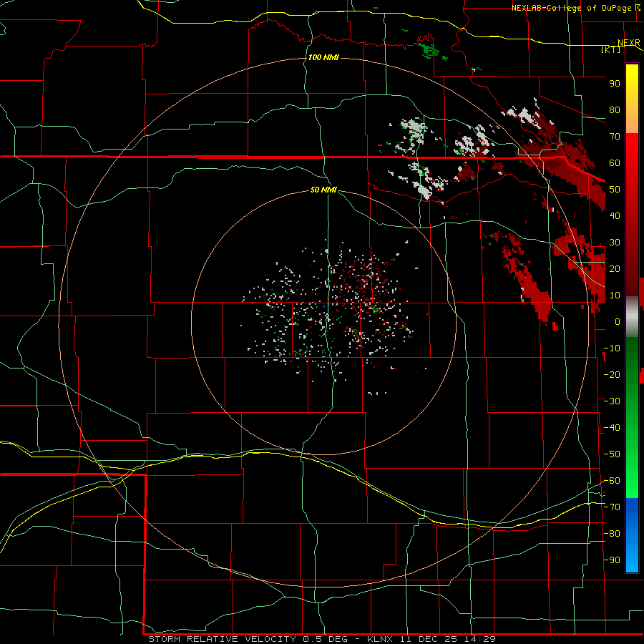The height and width of the screenshot is (644, 644).
Task: Click the 40 value on the velocity scale
Action: pyautogui.click(x=615, y=216)
